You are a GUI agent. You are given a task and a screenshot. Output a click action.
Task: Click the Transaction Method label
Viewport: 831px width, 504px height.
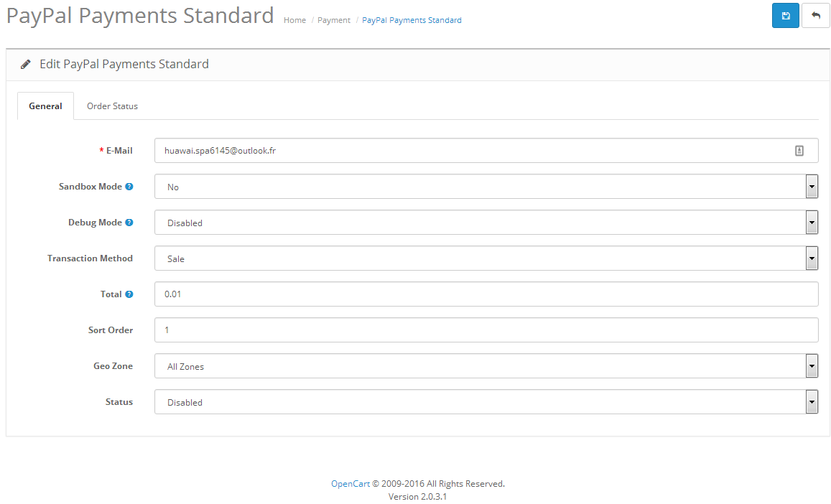(90, 258)
